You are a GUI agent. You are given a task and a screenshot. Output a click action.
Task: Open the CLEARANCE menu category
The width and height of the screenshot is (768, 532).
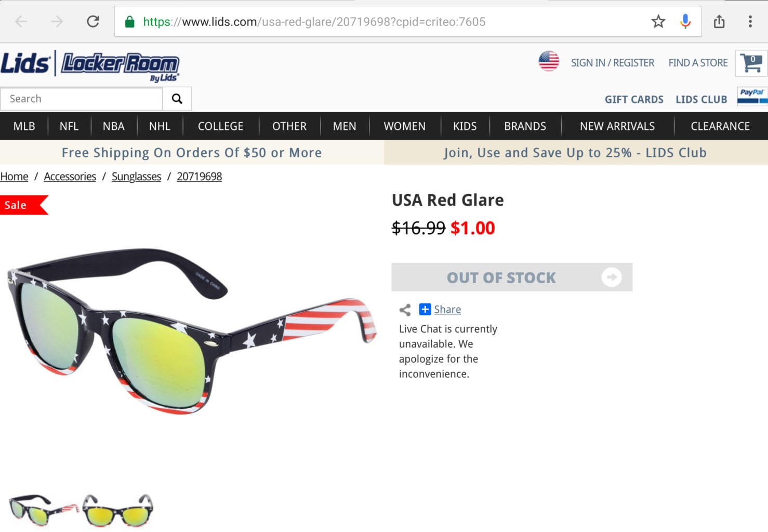tap(720, 126)
